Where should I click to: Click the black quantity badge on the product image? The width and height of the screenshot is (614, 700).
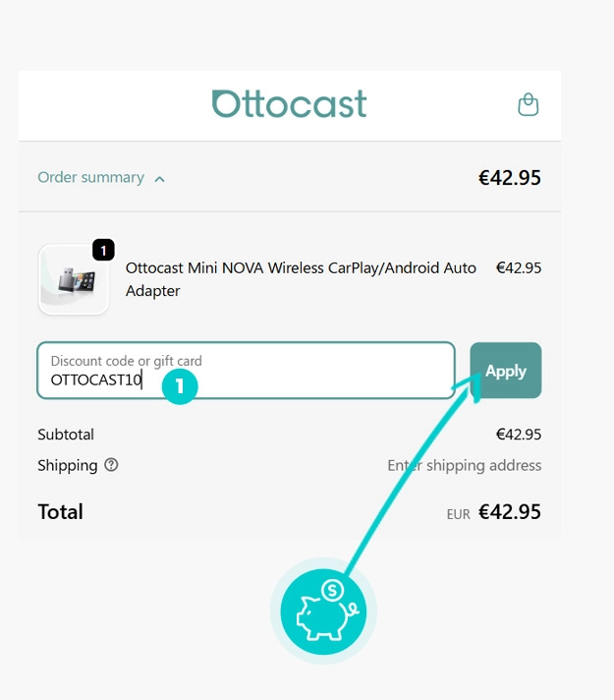103,250
